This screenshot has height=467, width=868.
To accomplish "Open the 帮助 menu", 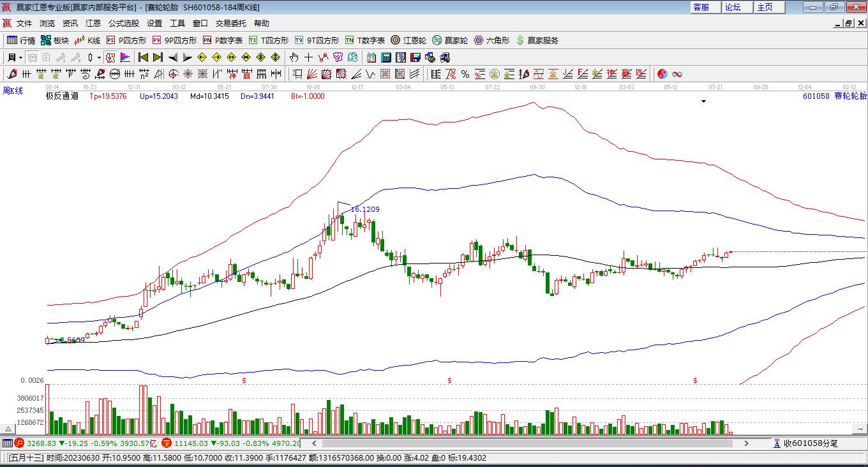I will [262, 24].
